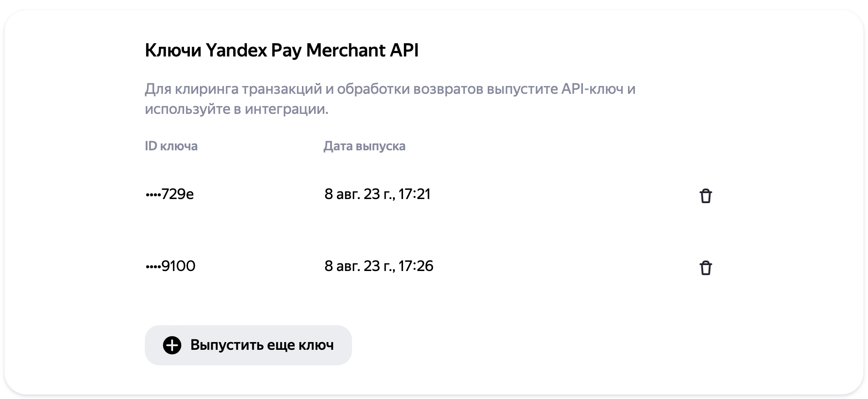This screenshot has width=868, height=399.
Task: Delete the API key ending in 9100
Action: pos(705,268)
